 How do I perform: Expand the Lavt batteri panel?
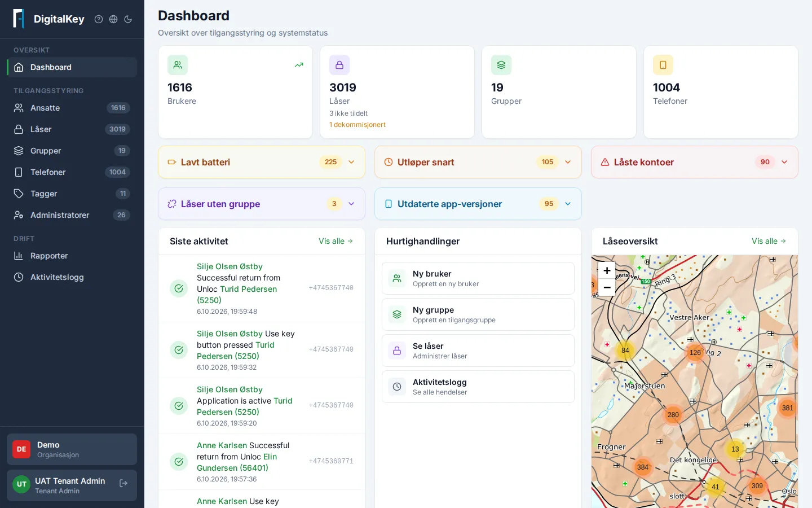(262, 162)
